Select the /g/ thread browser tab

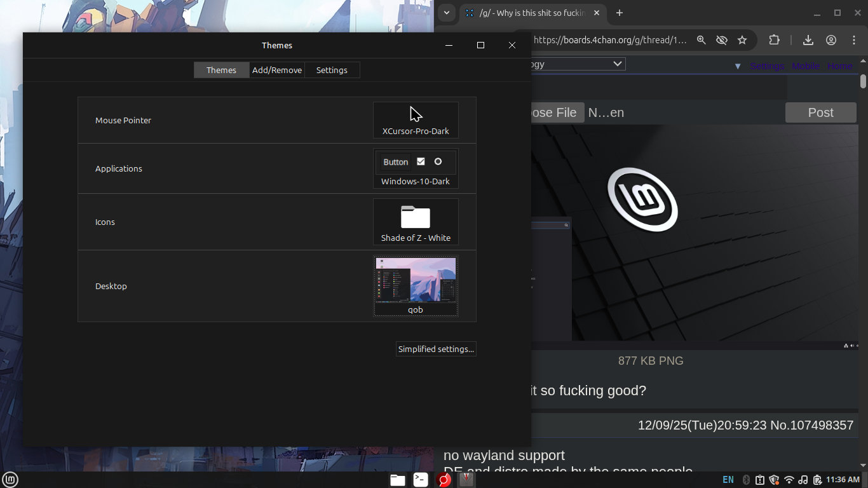click(532, 13)
